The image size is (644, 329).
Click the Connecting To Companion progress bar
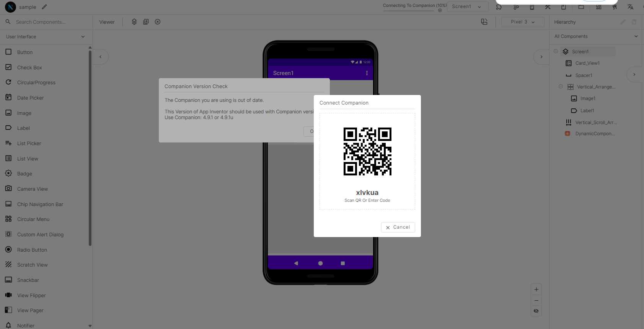[408, 10]
